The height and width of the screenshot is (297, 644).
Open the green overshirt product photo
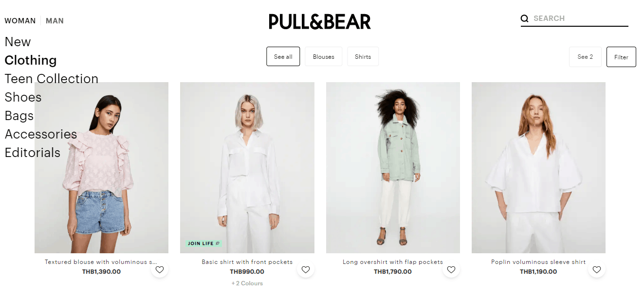(x=393, y=168)
